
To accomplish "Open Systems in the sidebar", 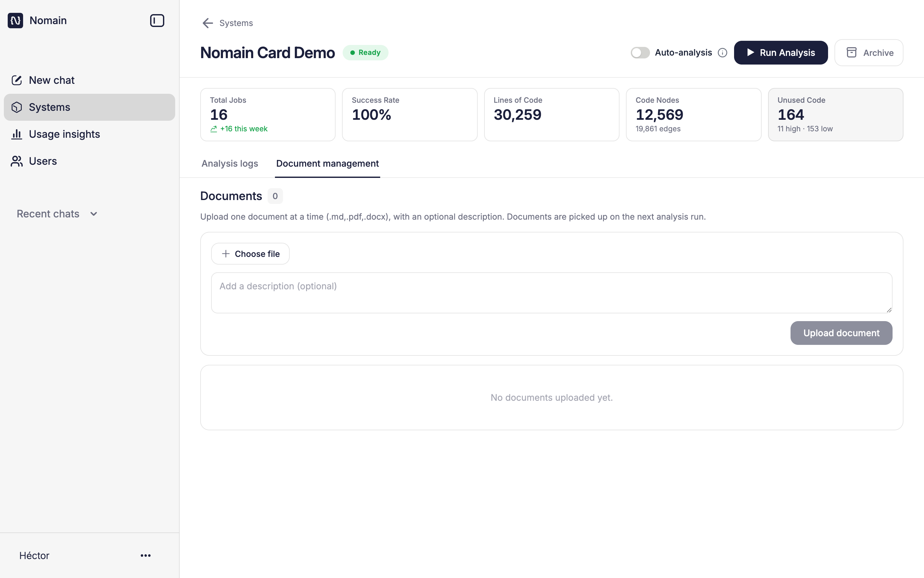I will (x=89, y=108).
